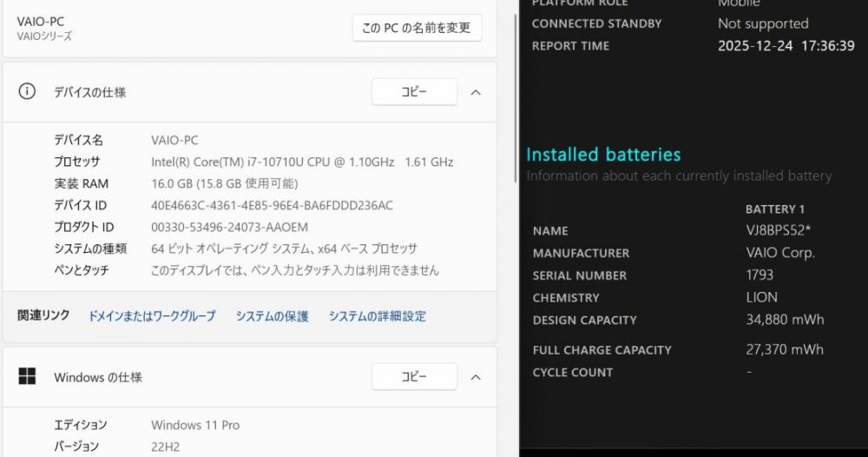
Task: Select the chemistry value LION
Action: 762,297
